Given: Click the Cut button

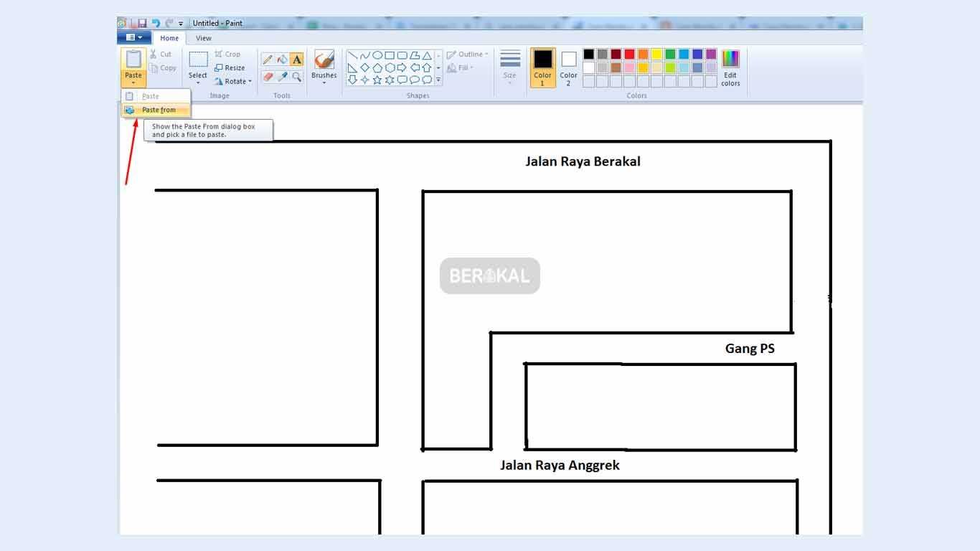Looking at the screenshot, I should coord(161,54).
